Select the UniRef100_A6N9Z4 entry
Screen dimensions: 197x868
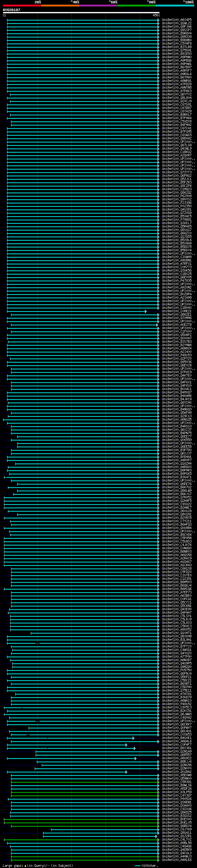[177, 348]
